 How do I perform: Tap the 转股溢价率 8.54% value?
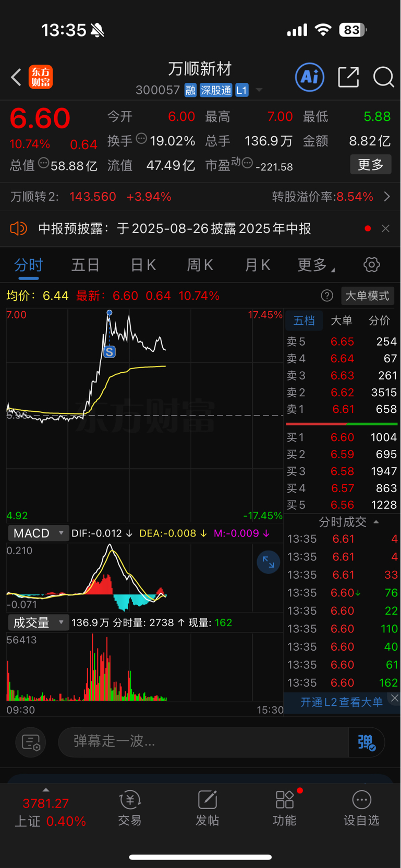click(x=355, y=197)
